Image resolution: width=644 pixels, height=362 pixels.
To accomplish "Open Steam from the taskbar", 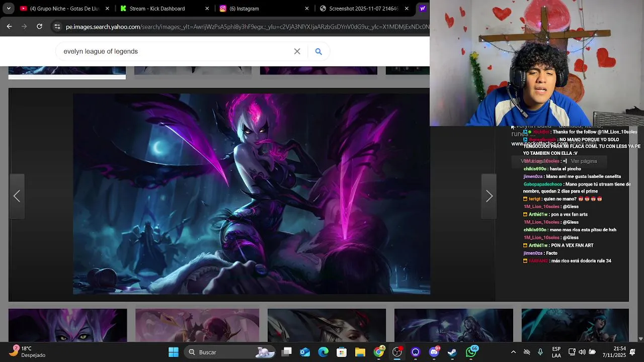I will (452, 352).
